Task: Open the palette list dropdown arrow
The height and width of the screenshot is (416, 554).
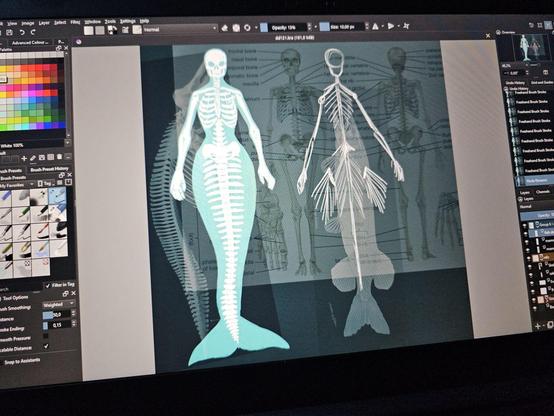Action: 67,143
